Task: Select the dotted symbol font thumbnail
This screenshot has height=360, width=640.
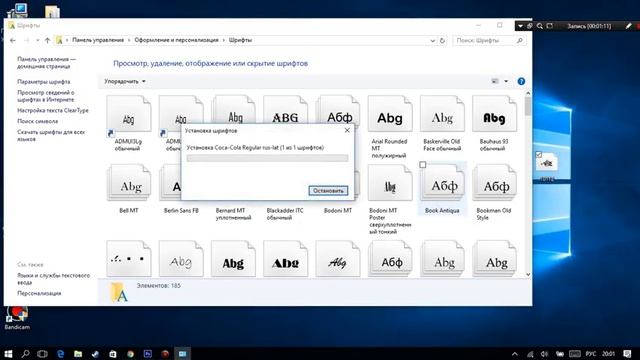Action: pyautogui.click(x=129, y=258)
